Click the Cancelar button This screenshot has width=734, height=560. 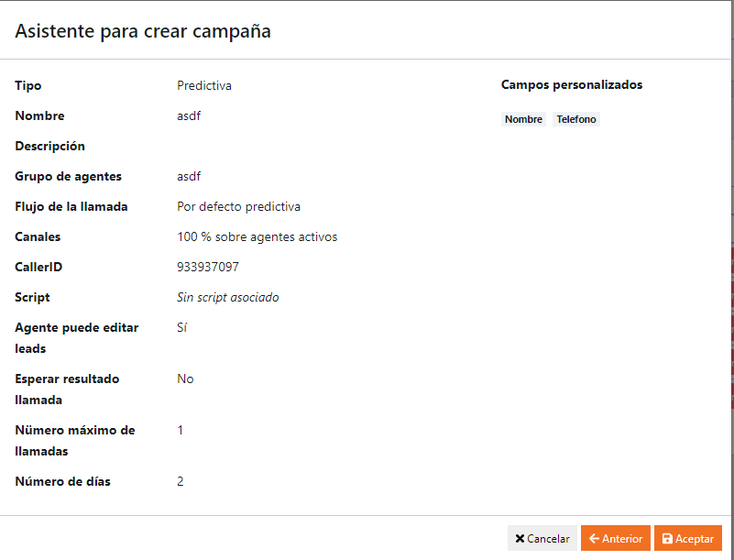542,539
